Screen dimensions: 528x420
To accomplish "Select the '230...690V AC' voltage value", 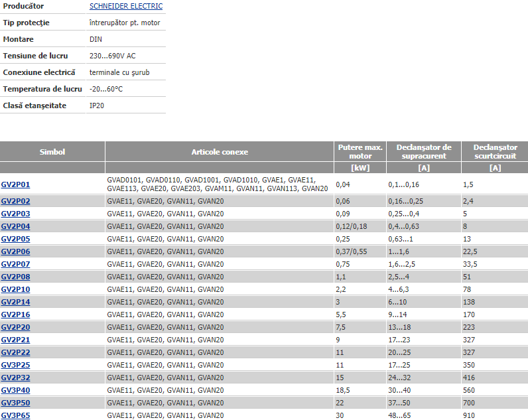I will [113, 56].
